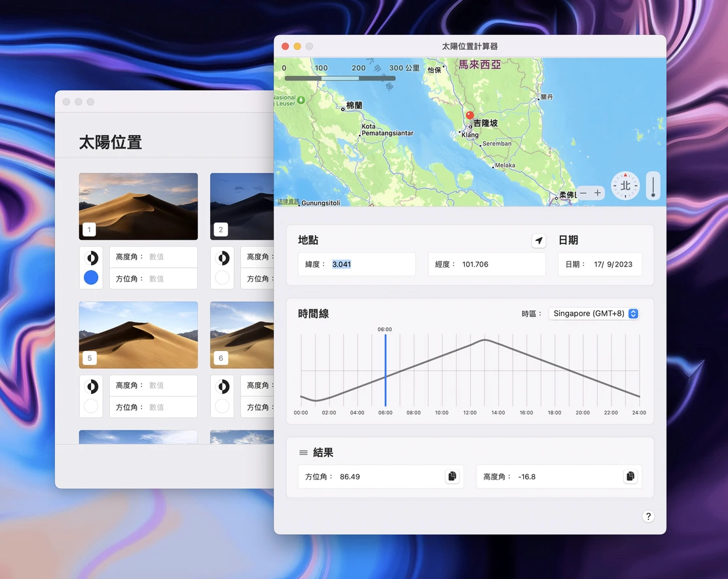This screenshot has width=728, height=579.
Task: Toggle light/dark icon under image 6
Action: pos(223,386)
